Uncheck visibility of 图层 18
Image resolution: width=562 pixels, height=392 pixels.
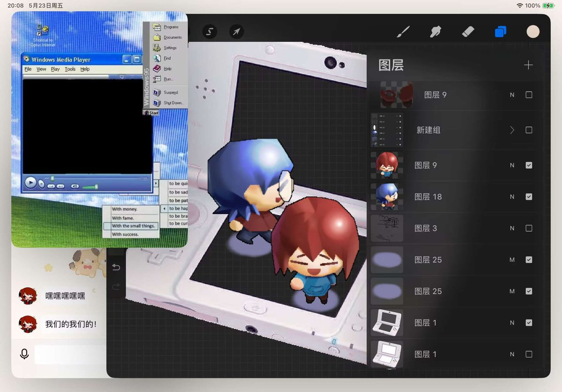click(529, 197)
